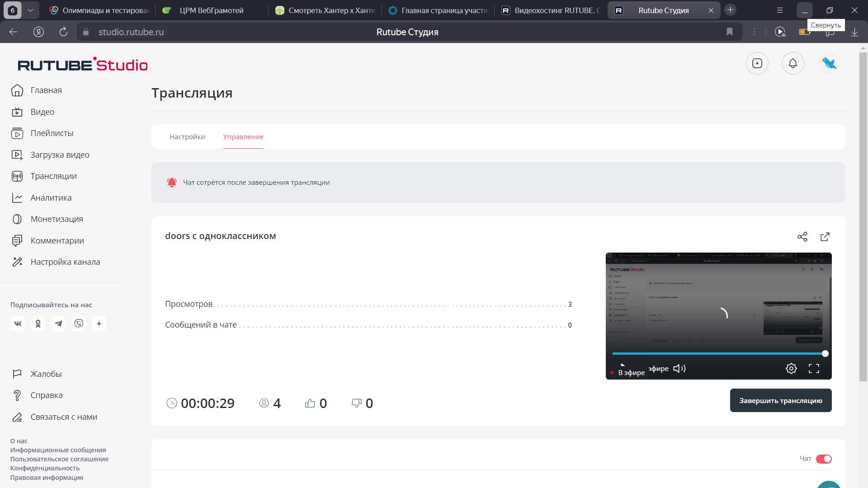This screenshot has width=868, height=488.
Task: Open Плейлисты in the sidebar
Action: pos(42,133)
